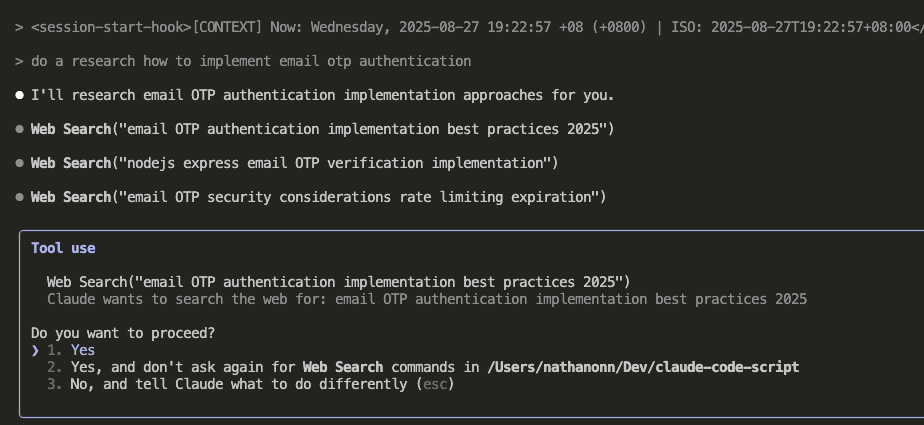Click the selection arrow beside Yes
Viewport: 924px width, 425px height.
[x=35, y=351]
